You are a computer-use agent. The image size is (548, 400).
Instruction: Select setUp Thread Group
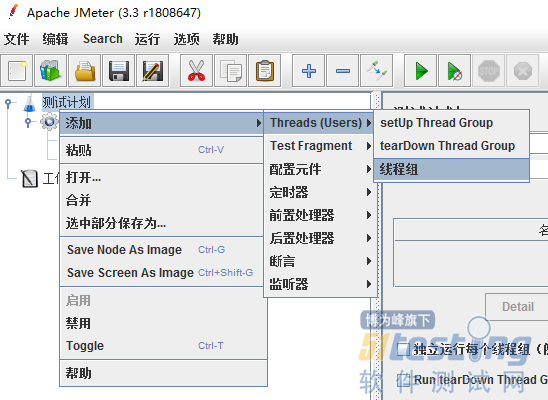(452, 123)
